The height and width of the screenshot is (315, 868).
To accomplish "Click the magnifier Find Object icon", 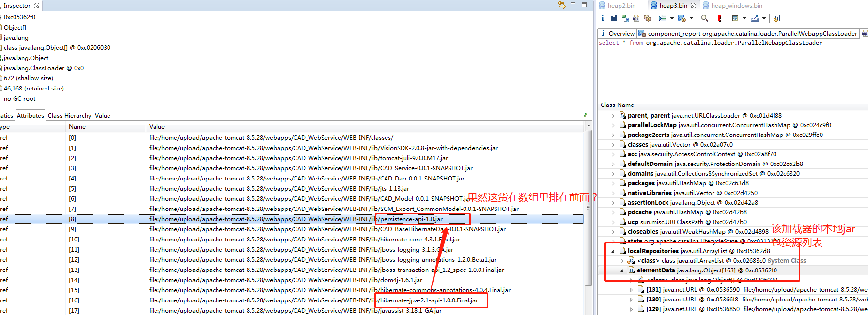I will point(705,18).
